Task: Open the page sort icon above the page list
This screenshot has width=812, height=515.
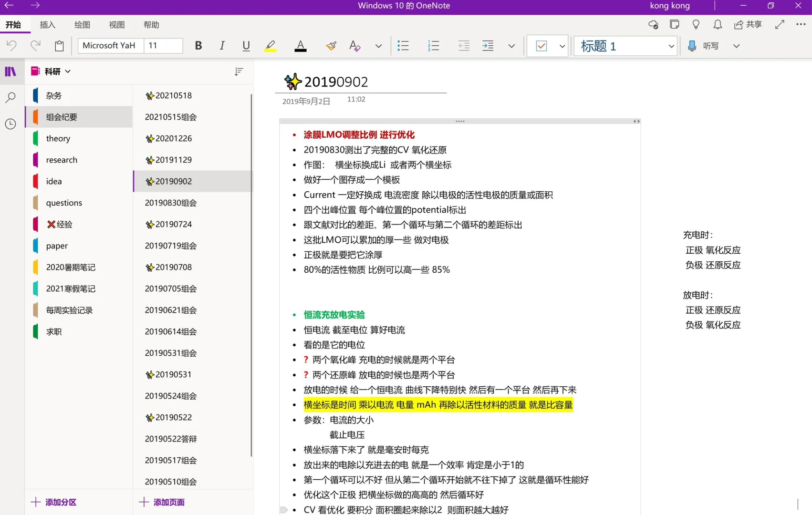Action: click(239, 72)
